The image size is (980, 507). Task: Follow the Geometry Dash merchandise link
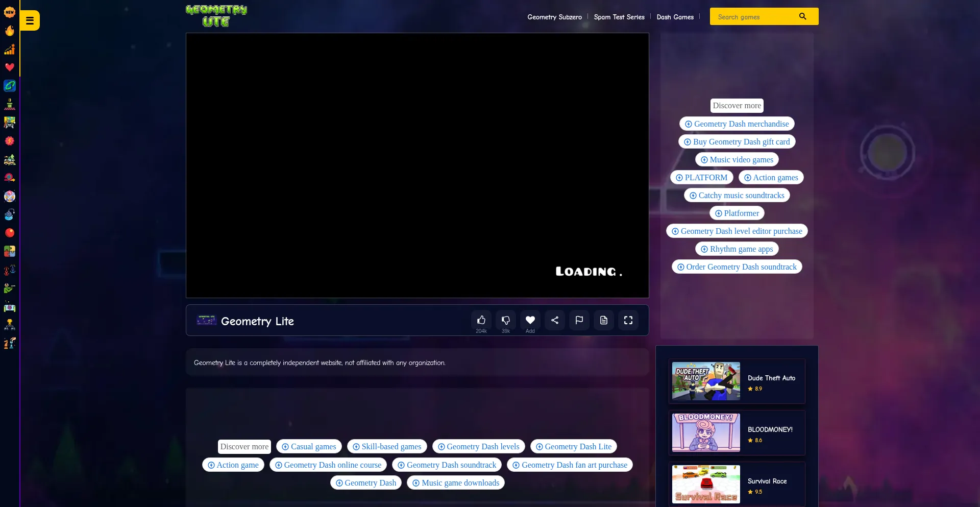point(737,124)
